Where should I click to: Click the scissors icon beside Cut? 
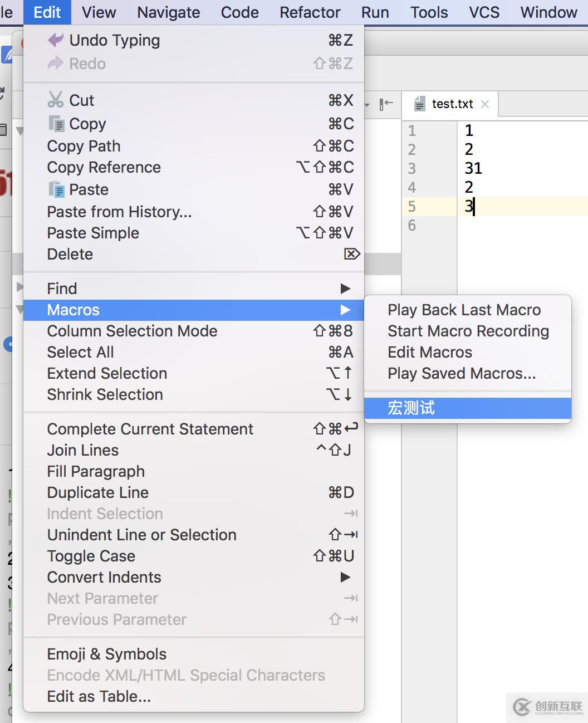(56, 100)
